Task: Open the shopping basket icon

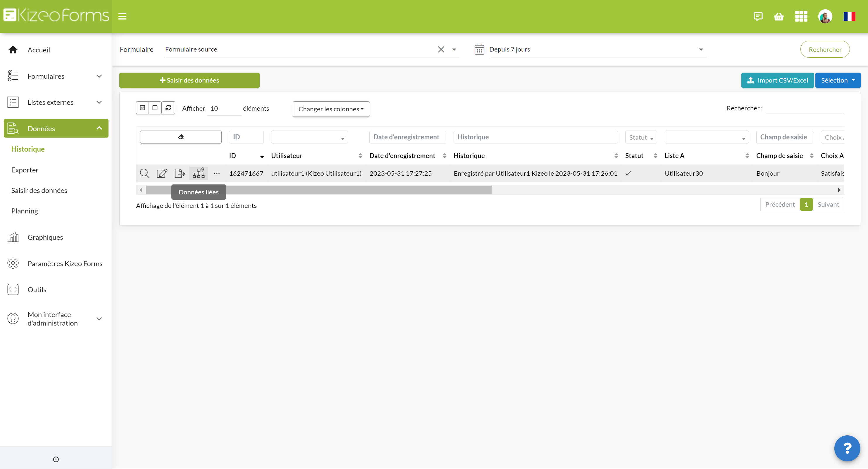Action: point(779,16)
